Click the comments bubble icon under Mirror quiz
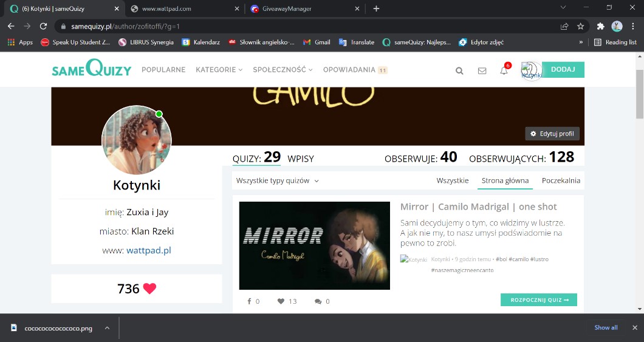Viewport: 644px width, 342px height. tap(318, 301)
